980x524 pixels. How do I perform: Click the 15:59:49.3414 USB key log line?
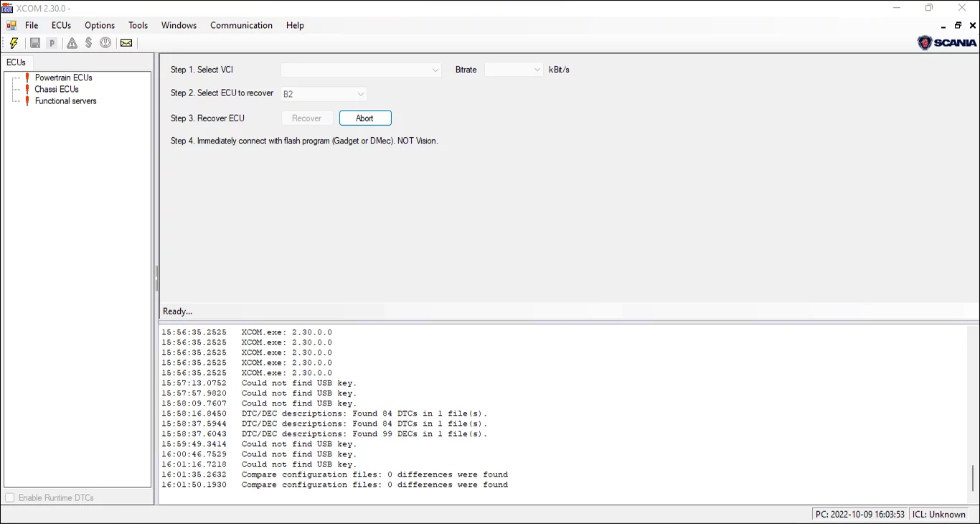(x=259, y=444)
